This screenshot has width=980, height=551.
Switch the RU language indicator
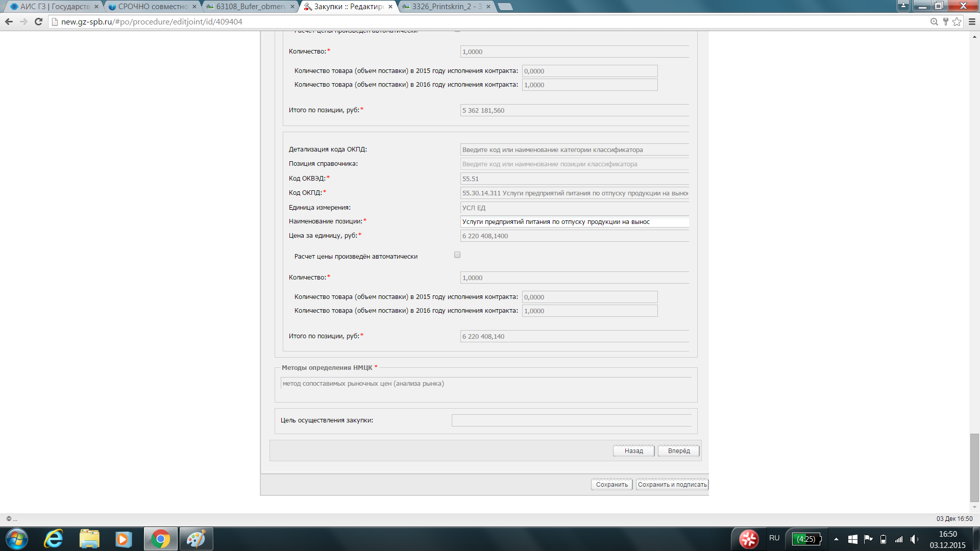coord(774,538)
